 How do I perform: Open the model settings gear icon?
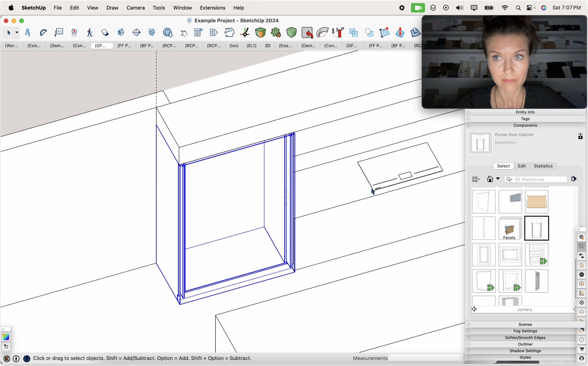275,33
